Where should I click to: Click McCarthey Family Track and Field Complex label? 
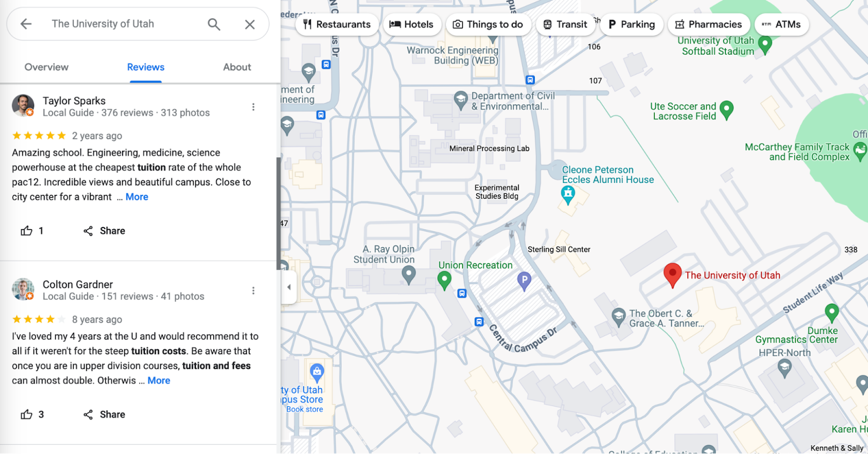[x=797, y=152]
